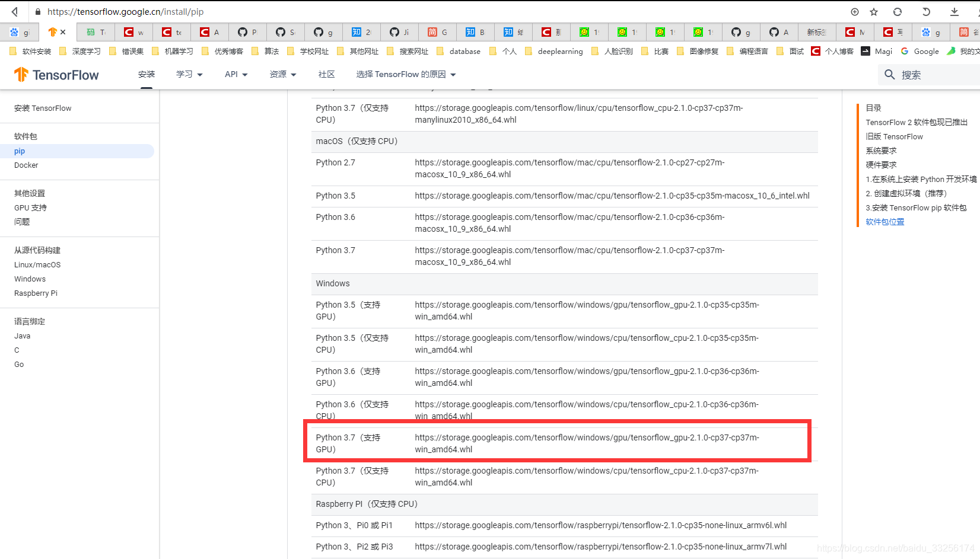Expand the API dropdown menu

[236, 75]
